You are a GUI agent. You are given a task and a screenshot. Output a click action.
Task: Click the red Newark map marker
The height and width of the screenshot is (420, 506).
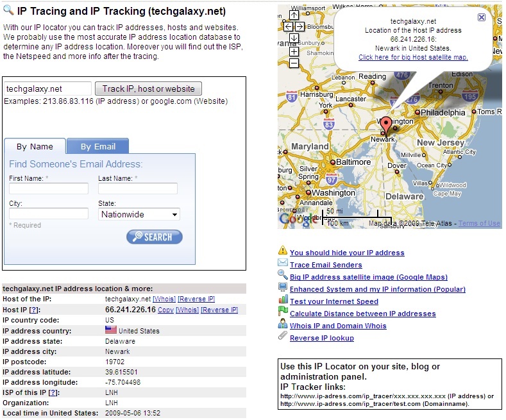click(x=386, y=126)
